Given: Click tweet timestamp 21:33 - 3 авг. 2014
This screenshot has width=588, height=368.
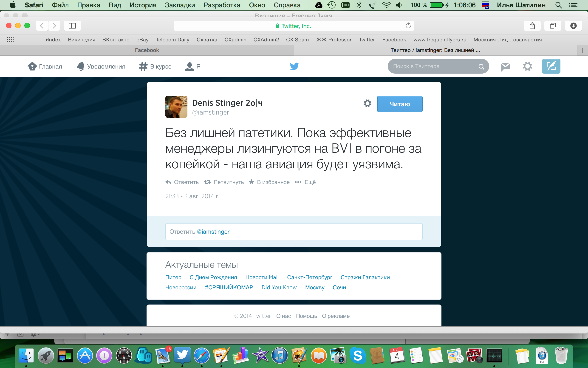Looking at the screenshot, I should (192, 196).
